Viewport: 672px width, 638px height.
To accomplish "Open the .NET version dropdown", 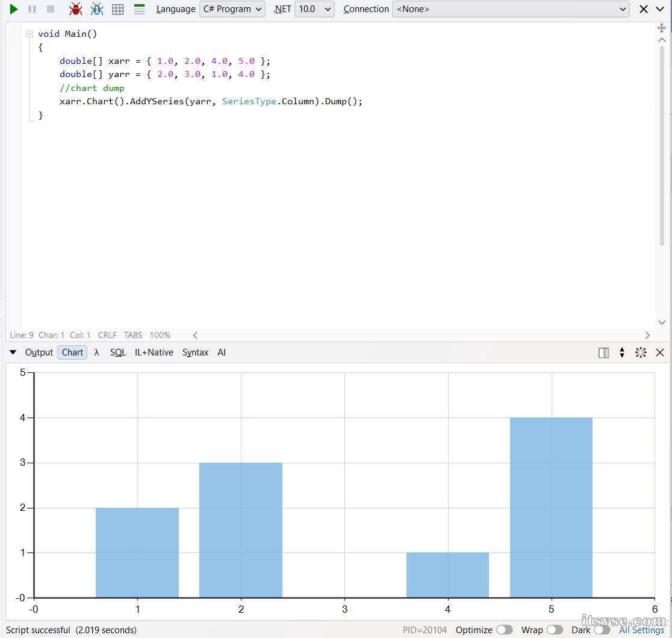I will coord(314,9).
